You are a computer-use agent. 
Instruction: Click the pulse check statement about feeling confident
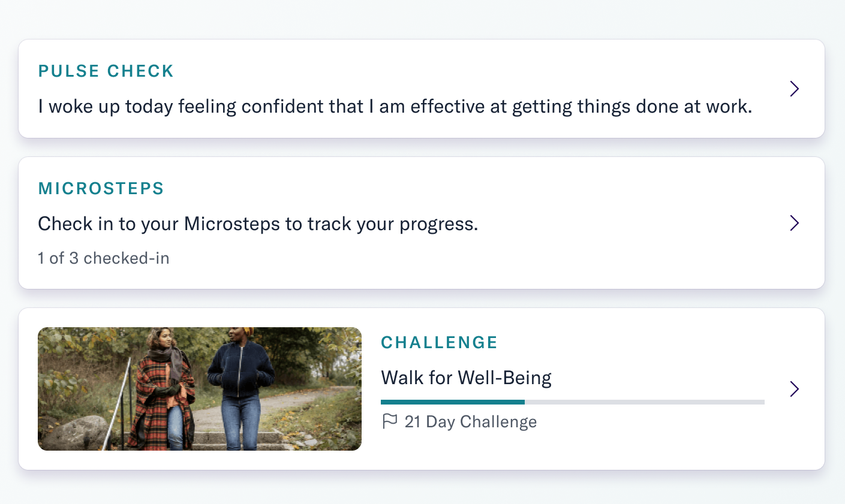(395, 107)
